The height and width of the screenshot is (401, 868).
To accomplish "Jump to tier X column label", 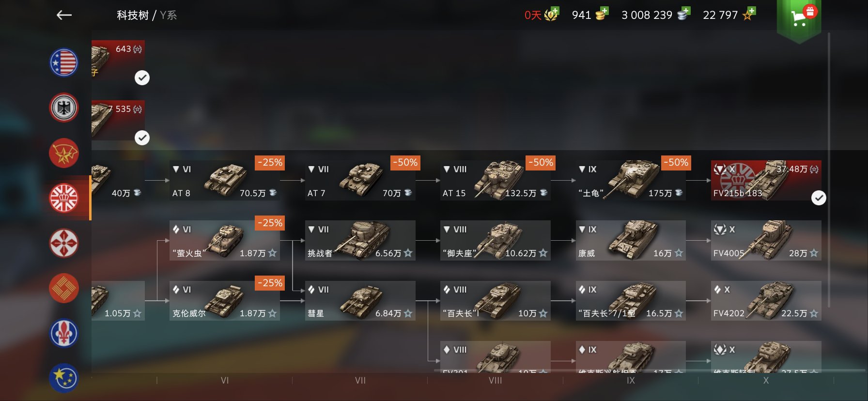I will tap(766, 381).
